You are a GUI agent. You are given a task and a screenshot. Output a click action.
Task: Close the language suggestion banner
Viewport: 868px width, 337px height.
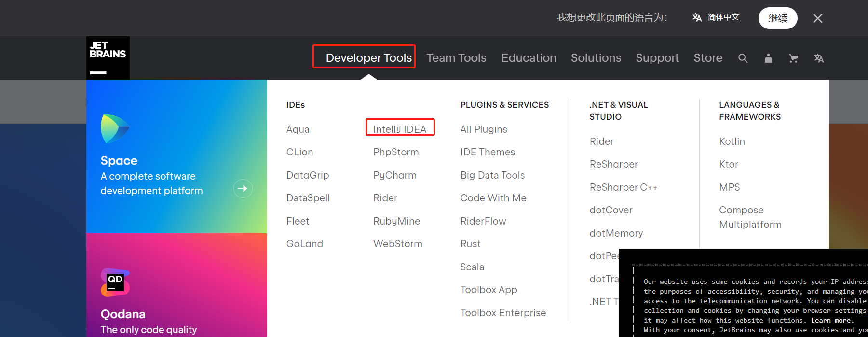817,18
